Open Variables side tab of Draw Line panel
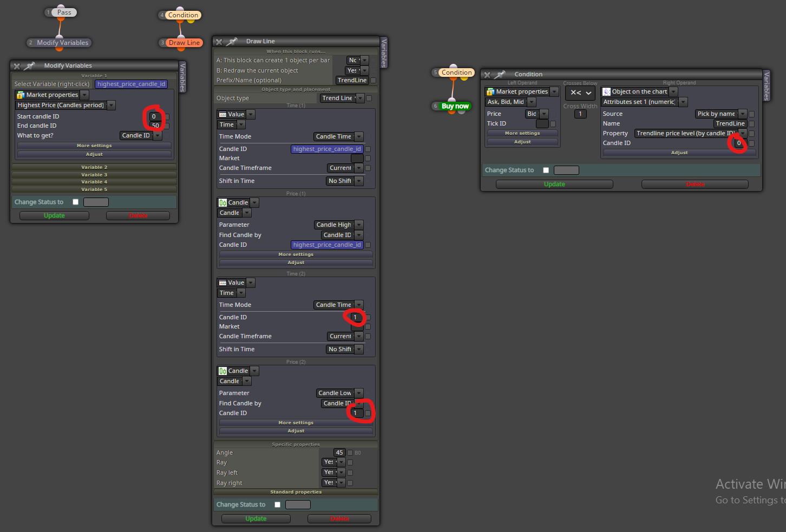 click(384, 52)
